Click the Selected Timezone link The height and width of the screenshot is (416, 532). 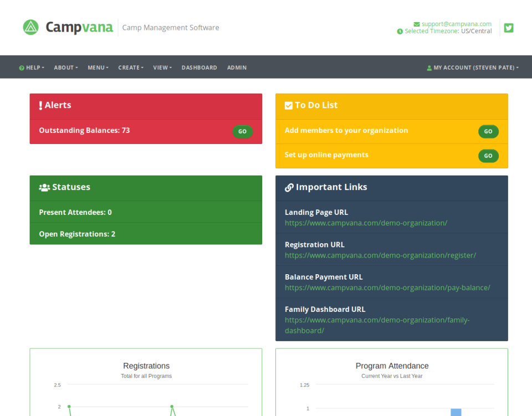coord(432,31)
